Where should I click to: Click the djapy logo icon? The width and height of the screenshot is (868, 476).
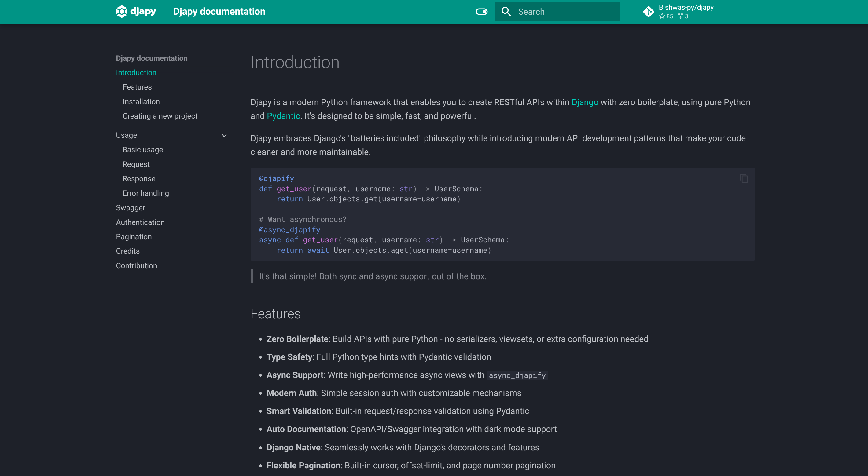[x=122, y=11]
